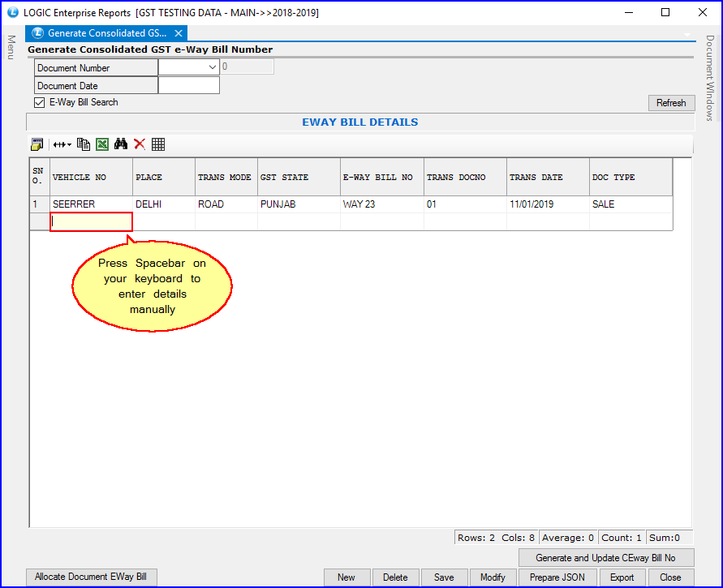
Task: Click the disabled document number field
Action: [247, 67]
